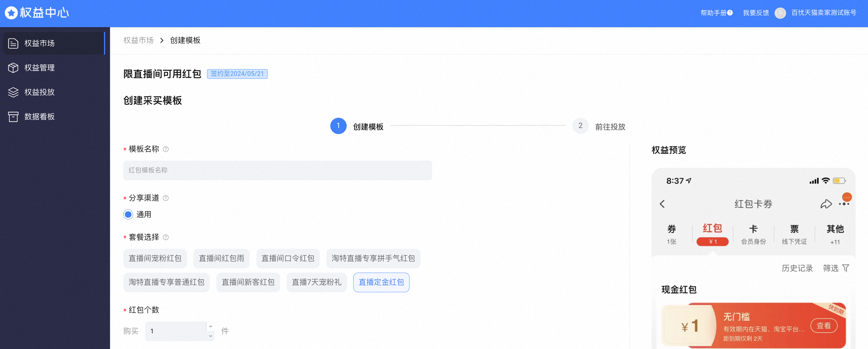Choose the 直播间宠粉红包 package
This screenshot has width=868, height=349.
(x=155, y=258)
